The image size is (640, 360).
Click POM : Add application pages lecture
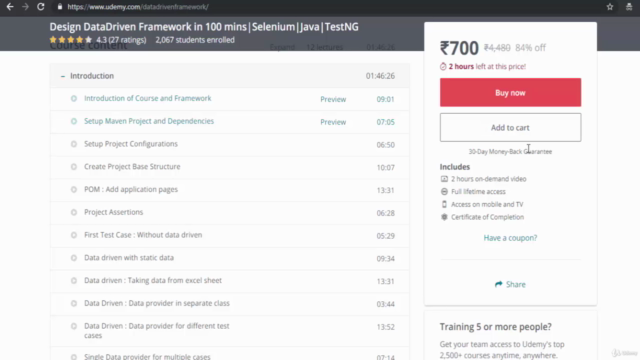tap(131, 189)
